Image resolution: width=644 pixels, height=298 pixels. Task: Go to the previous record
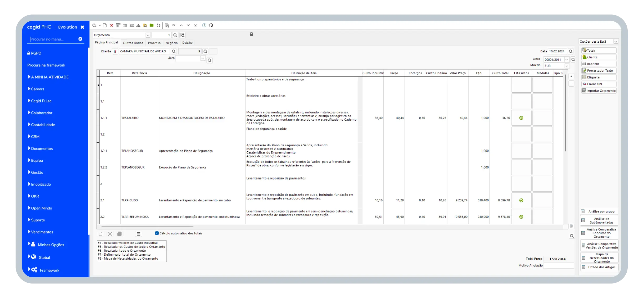click(181, 26)
